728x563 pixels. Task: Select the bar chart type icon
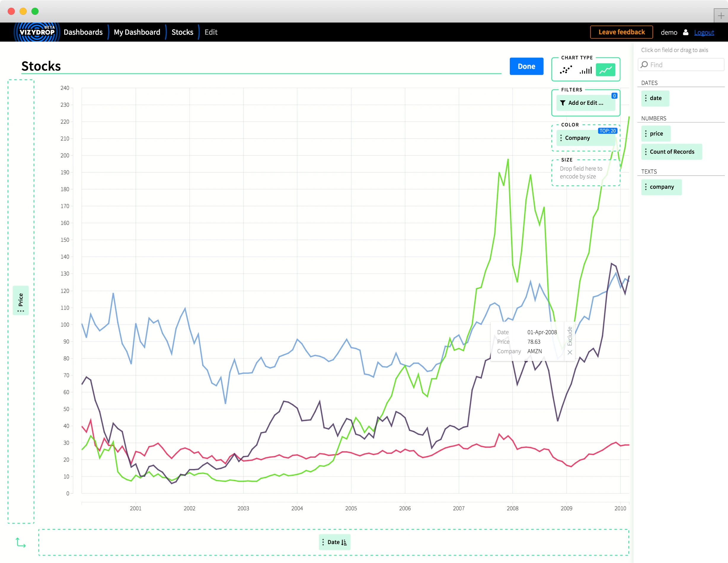click(585, 70)
